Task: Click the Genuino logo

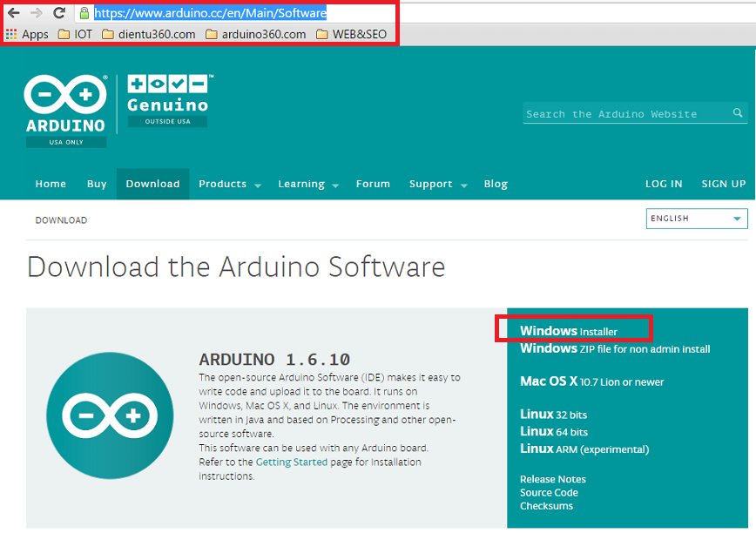Action: coord(167,96)
